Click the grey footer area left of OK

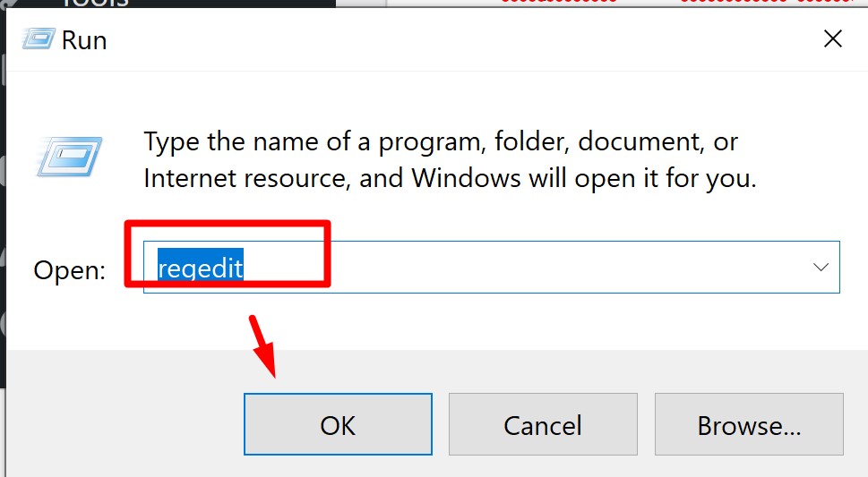click(116, 421)
